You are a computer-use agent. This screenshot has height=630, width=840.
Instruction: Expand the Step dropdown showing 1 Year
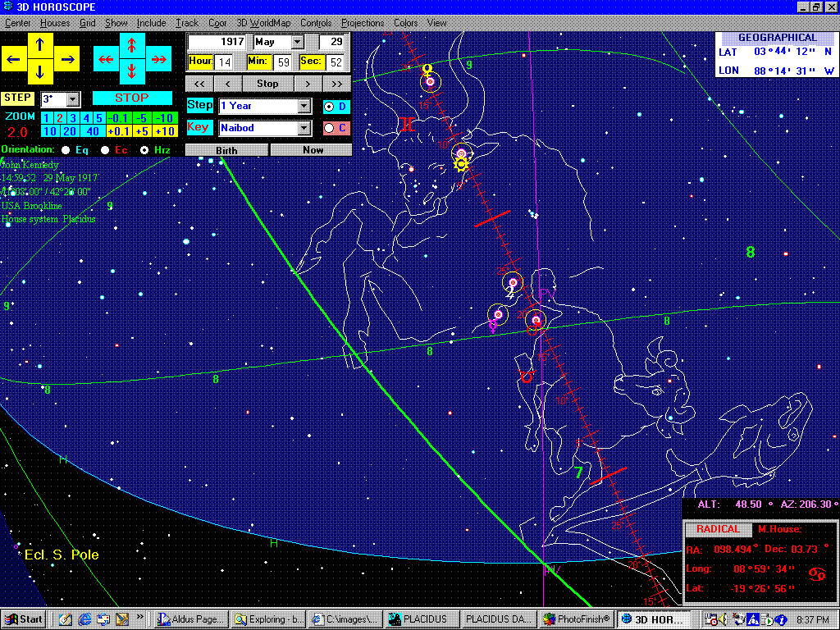click(304, 106)
